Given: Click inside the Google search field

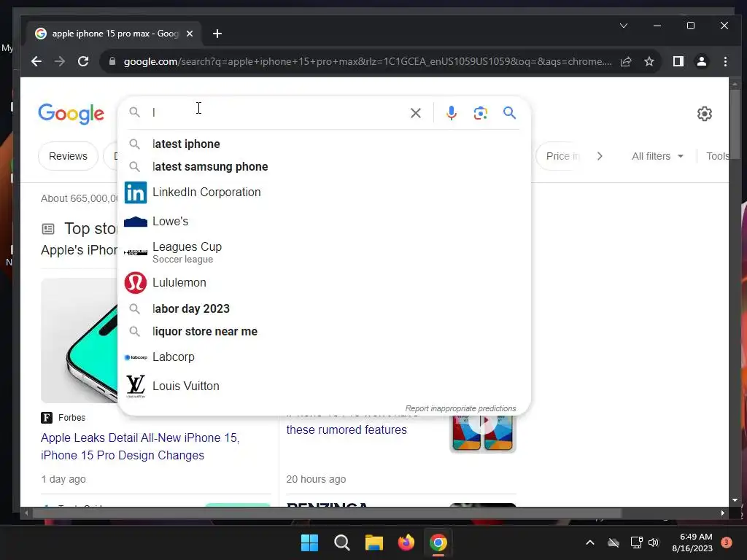Looking at the screenshot, I should [x=279, y=113].
